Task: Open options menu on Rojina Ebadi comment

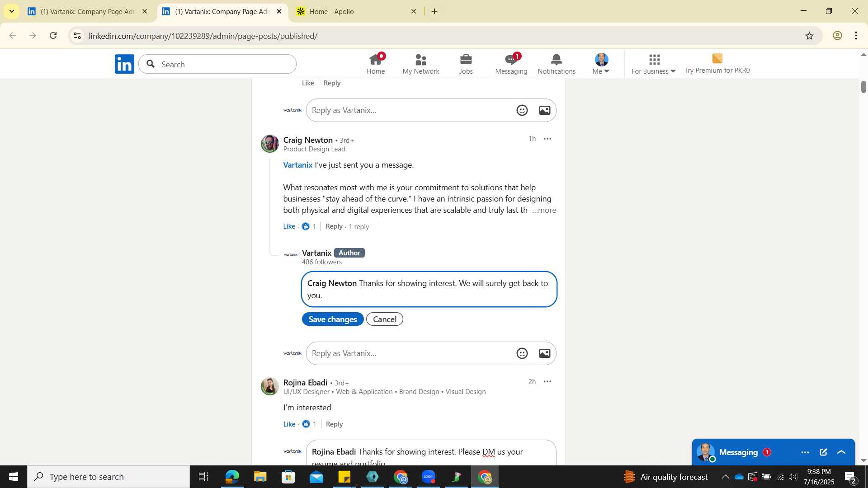Action: (547, 382)
